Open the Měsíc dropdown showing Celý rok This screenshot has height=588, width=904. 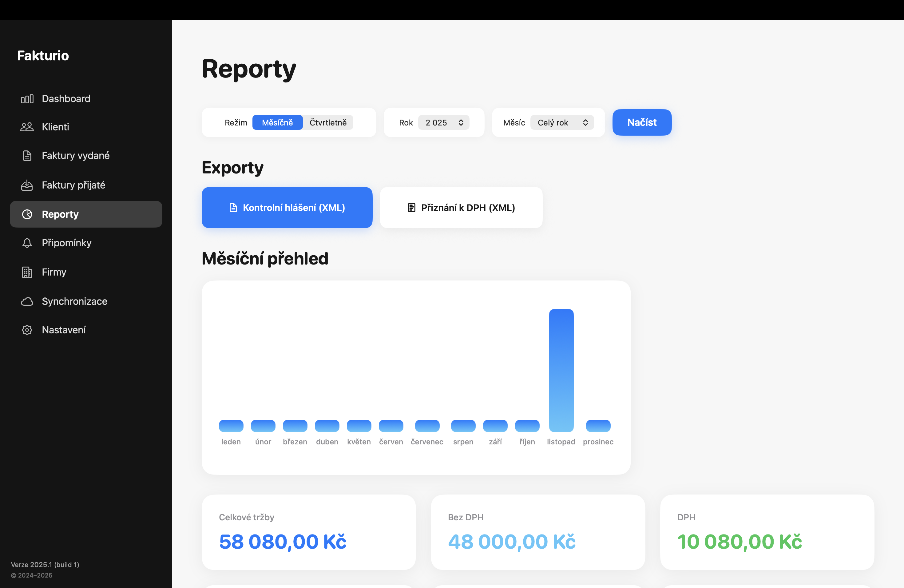(562, 122)
